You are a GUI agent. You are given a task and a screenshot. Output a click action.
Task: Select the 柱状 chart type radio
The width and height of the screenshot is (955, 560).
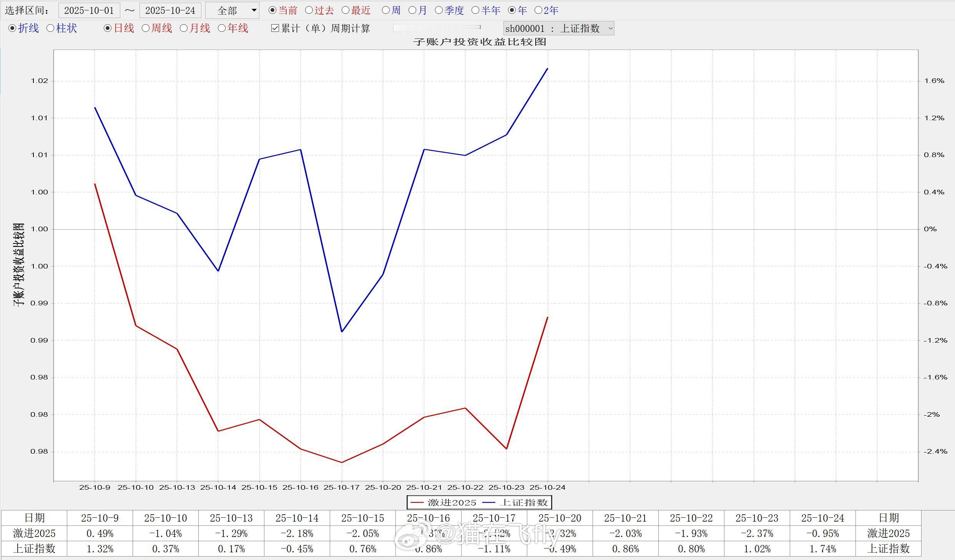click(50, 28)
